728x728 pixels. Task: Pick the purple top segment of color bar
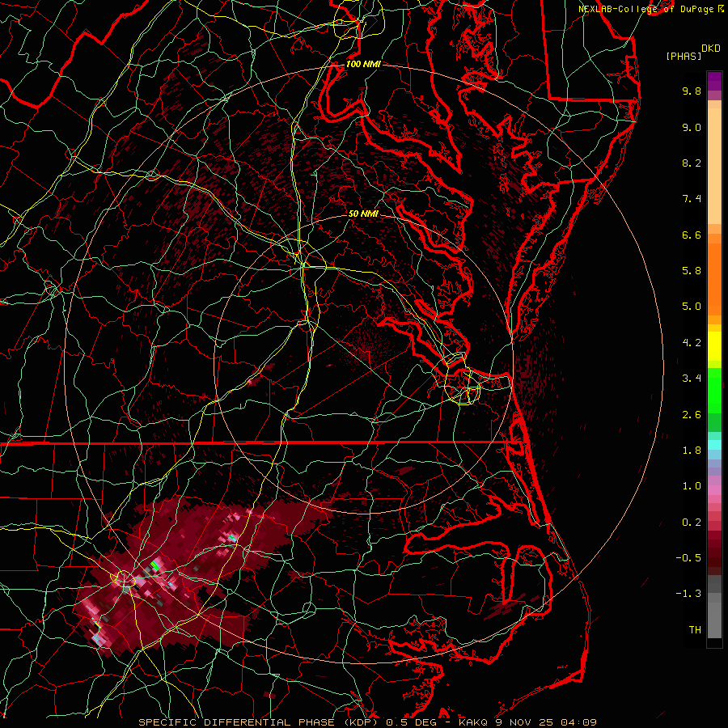pos(714,81)
